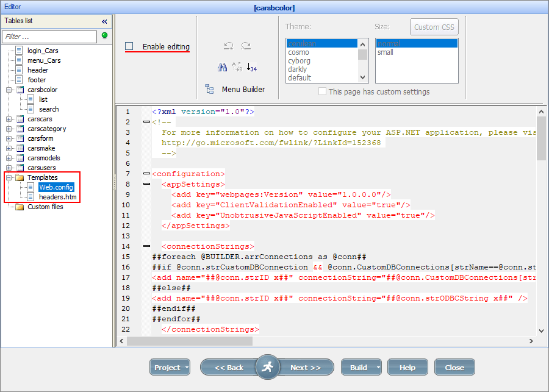Open the Project dropdown menu
The width and height of the screenshot is (549, 392).
170,367
